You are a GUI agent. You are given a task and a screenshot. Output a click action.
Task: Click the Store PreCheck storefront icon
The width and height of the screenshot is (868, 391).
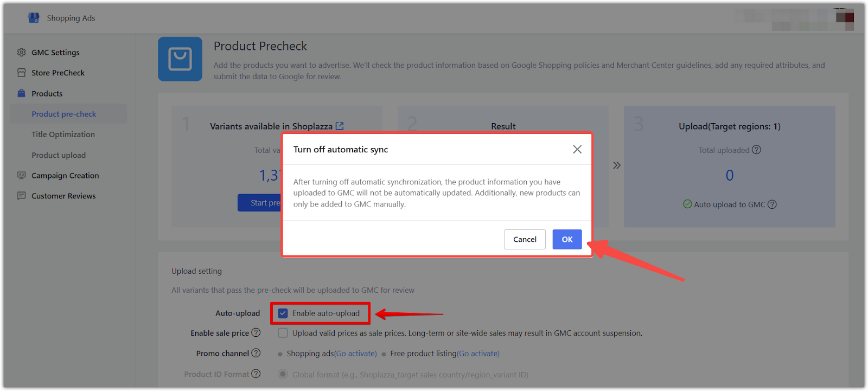(x=22, y=73)
